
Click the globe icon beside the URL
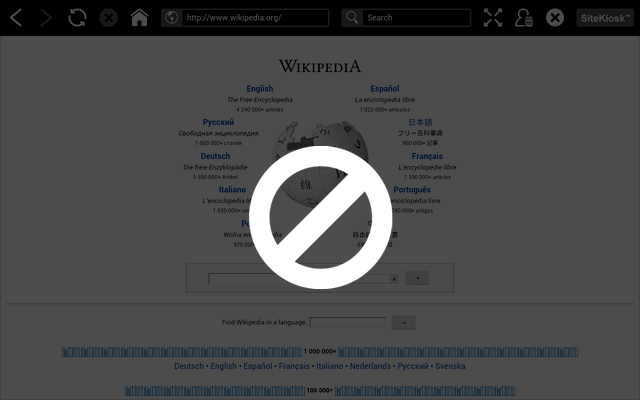pos(171,18)
